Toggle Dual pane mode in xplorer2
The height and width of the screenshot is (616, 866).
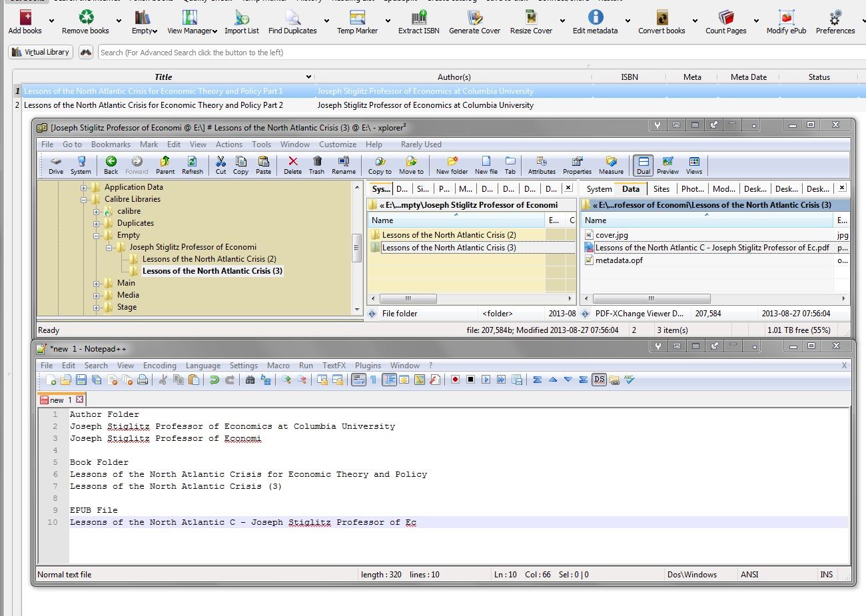coord(643,164)
